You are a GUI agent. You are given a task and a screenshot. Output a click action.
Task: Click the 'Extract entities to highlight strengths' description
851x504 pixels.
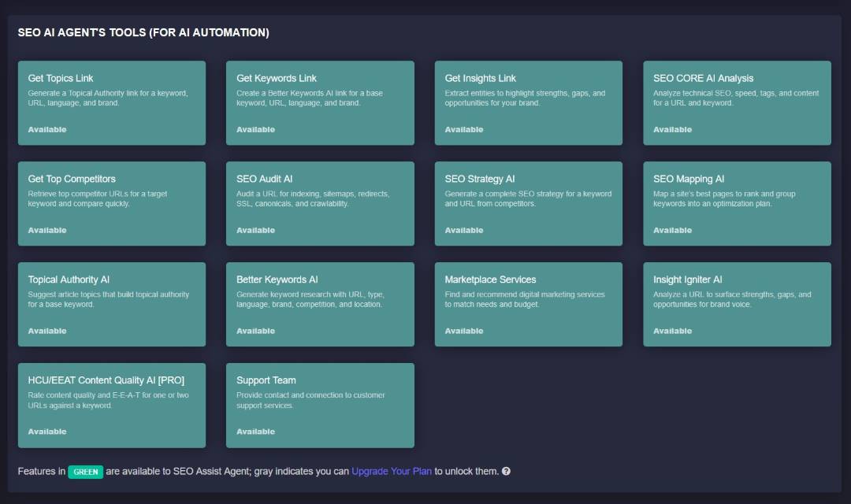tap(525, 98)
